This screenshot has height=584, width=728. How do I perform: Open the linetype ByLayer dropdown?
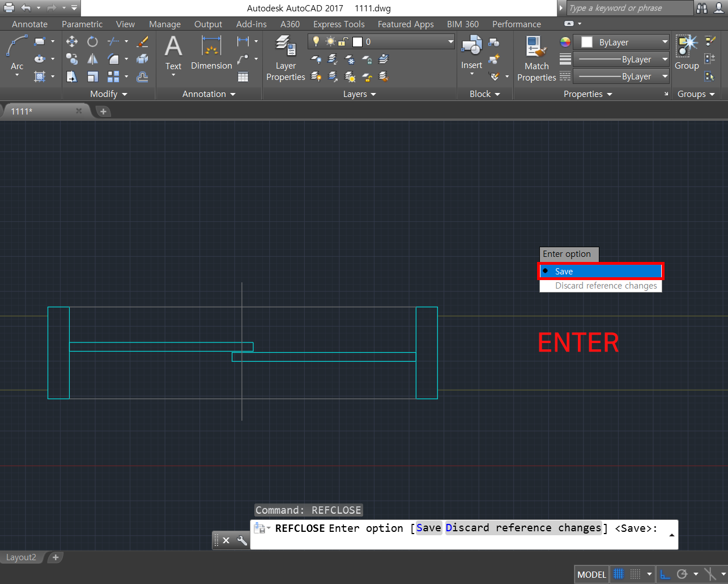tap(621, 76)
